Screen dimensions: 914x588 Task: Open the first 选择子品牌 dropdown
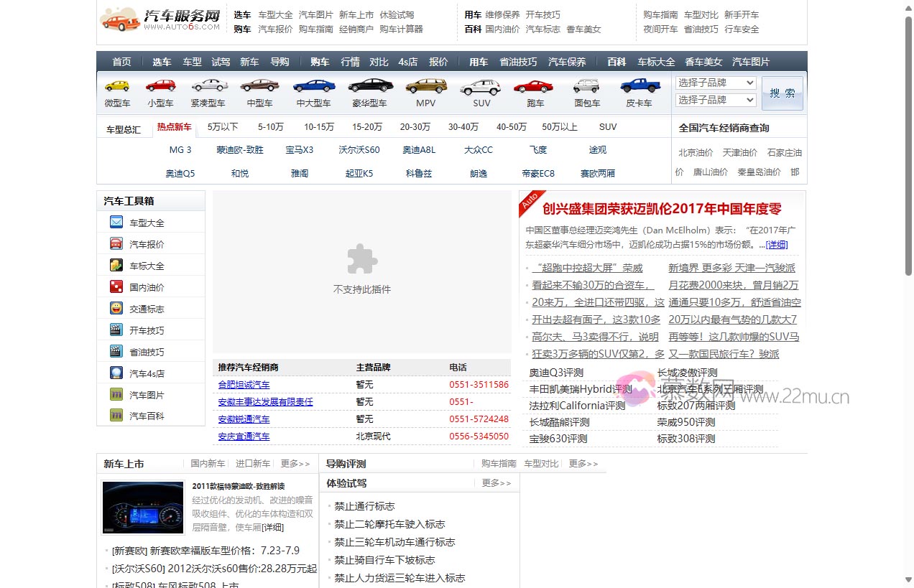click(x=715, y=83)
